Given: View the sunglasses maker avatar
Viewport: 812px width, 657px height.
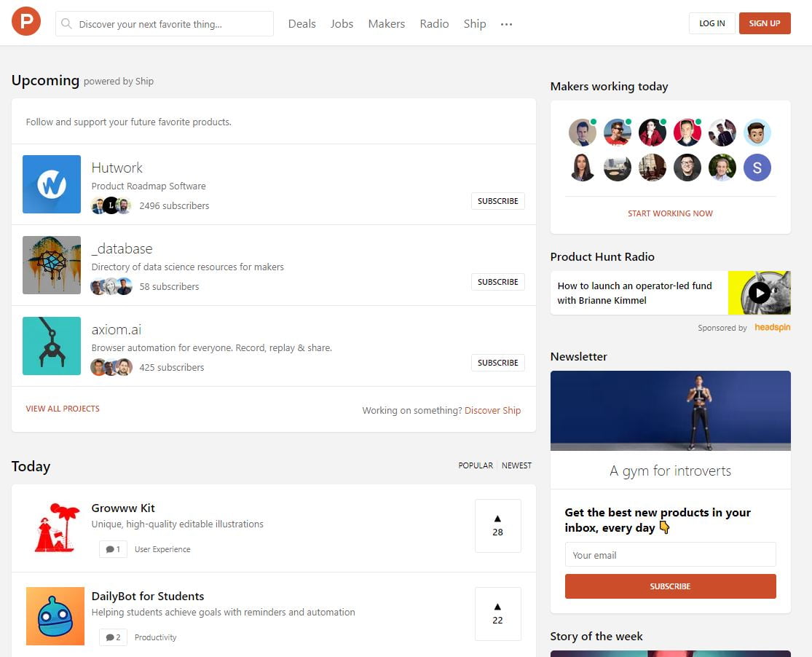Looking at the screenshot, I should pyautogui.click(x=618, y=132).
